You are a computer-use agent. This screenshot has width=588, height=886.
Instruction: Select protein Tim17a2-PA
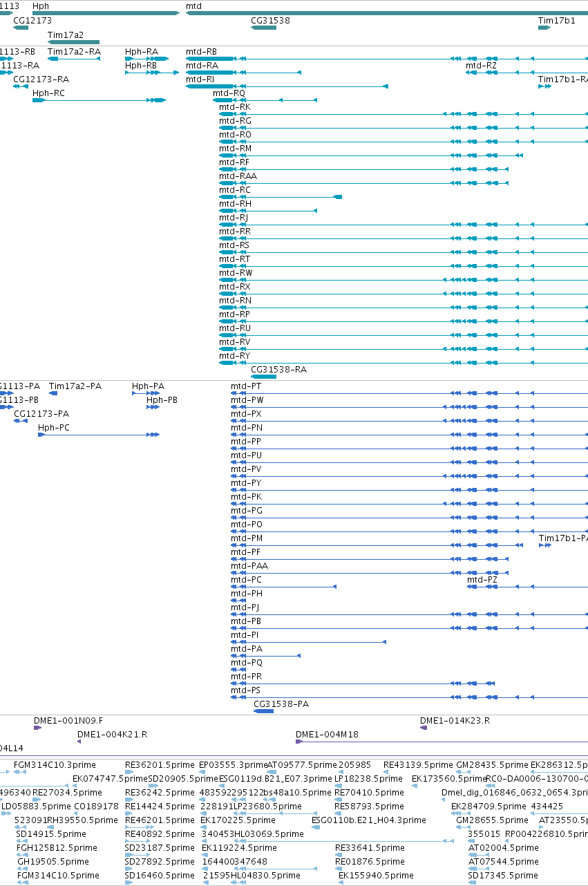(75, 386)
